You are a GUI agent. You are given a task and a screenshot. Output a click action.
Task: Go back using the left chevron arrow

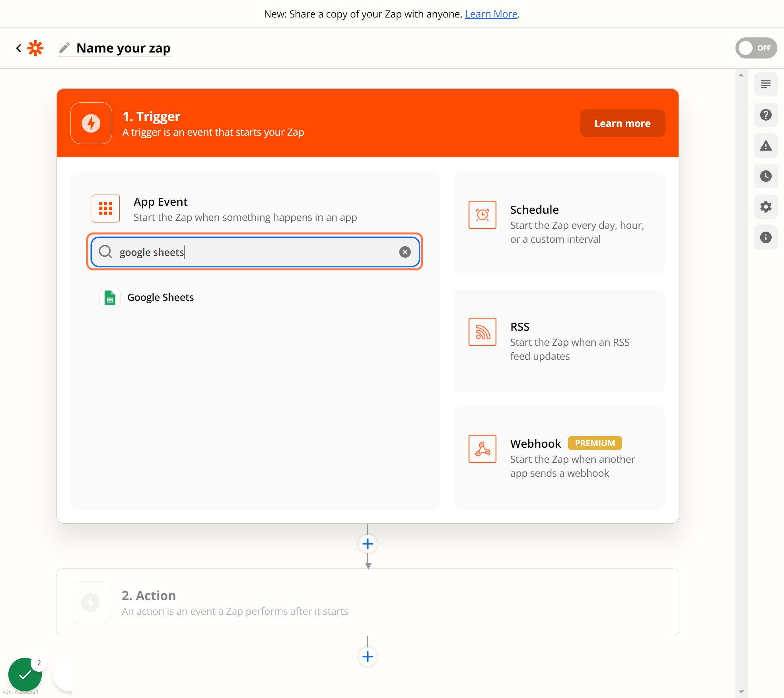(x=19, y=48)
